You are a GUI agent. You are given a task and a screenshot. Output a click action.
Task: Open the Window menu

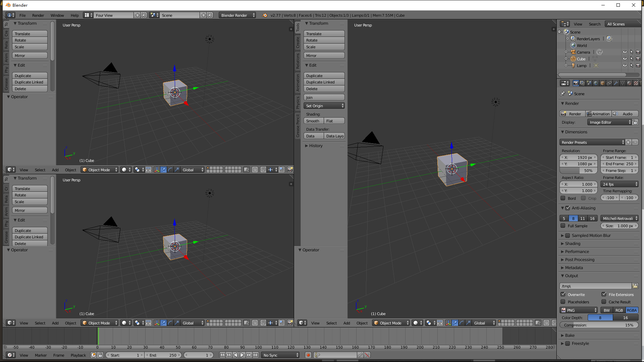[x=57, y=15]
